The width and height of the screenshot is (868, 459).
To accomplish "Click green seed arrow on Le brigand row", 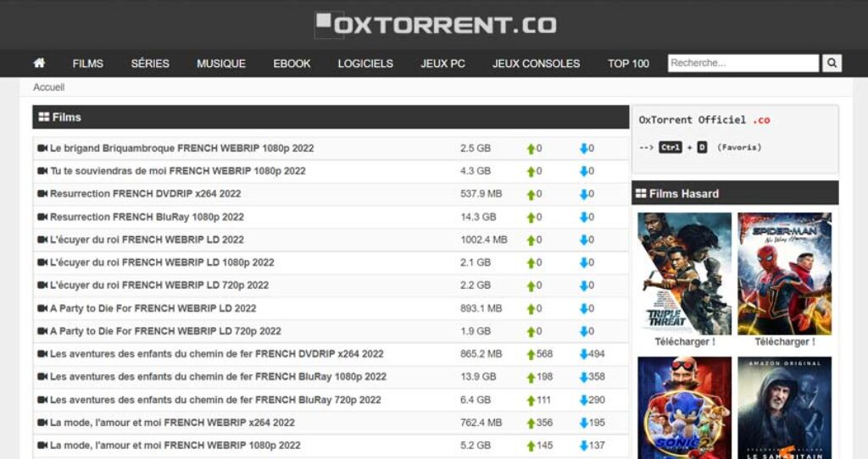I will (x=531, y=149).
